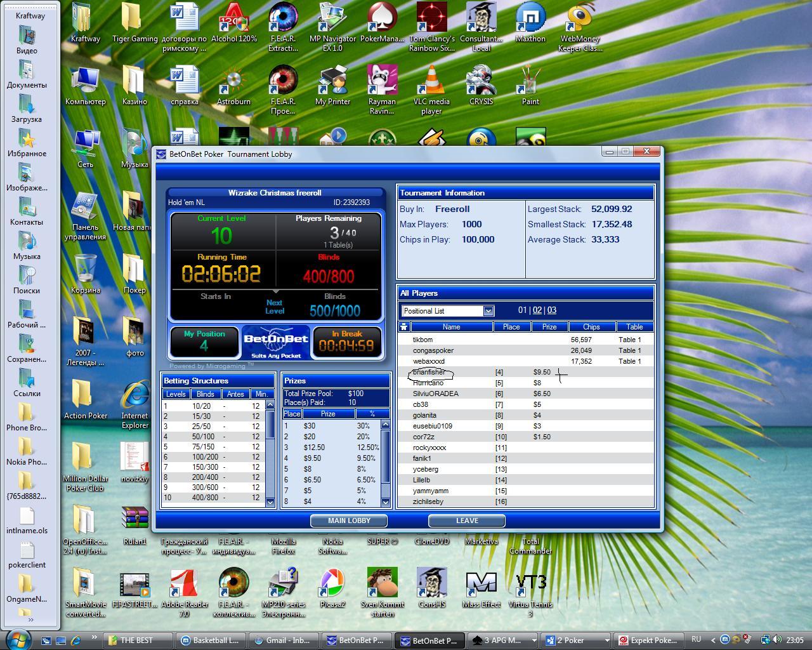
Task: Open Internet Explorer desktop icon
Action: tap(134, 404)
